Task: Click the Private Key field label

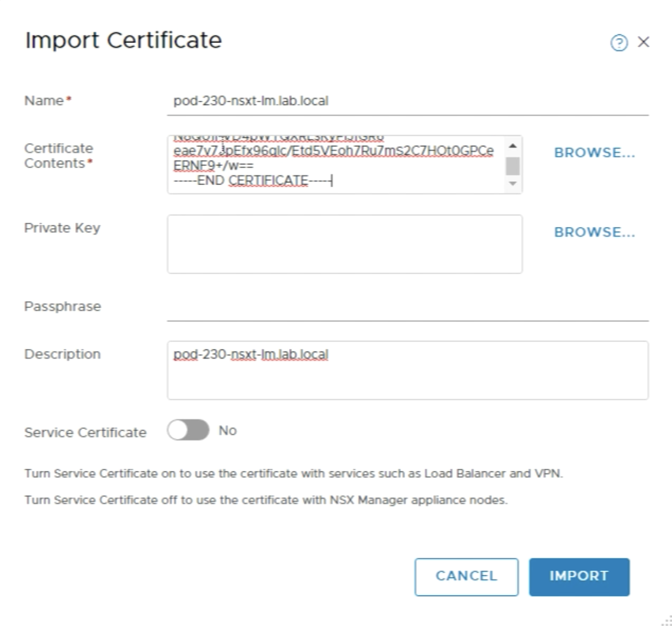Action: (x=62, y=228)
